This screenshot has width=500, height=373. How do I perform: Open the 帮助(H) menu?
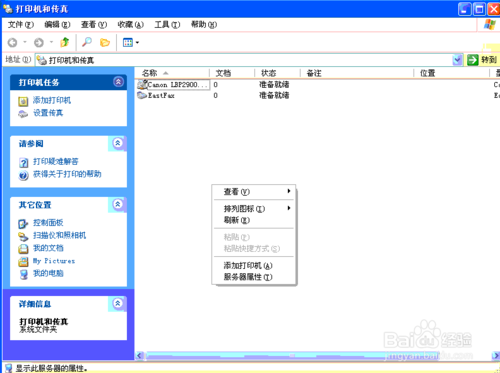(x=204, y=25)
